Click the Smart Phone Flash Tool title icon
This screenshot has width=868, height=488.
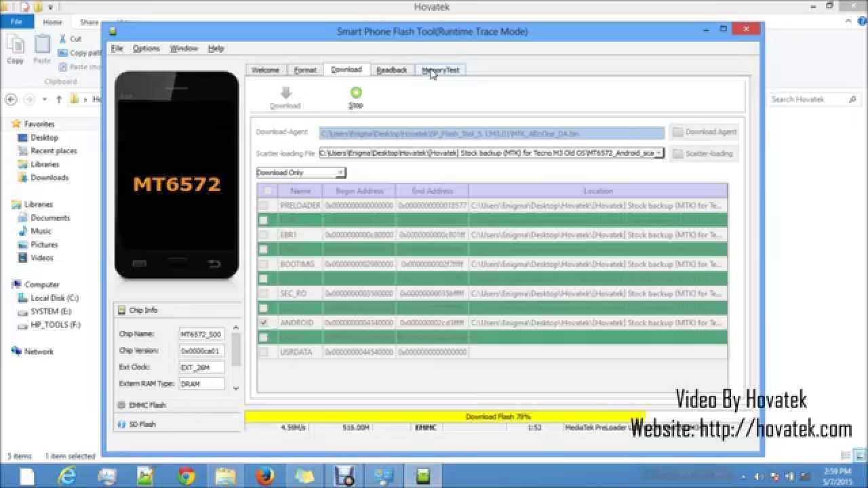[x=113, y=31]
